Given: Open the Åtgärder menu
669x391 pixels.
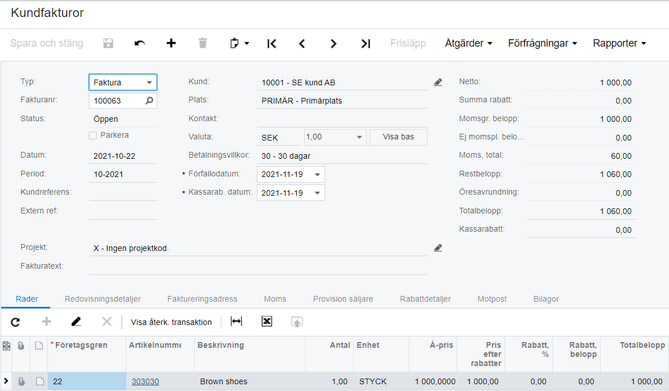Looking at the screenshot, I should (x=468, y=43).
